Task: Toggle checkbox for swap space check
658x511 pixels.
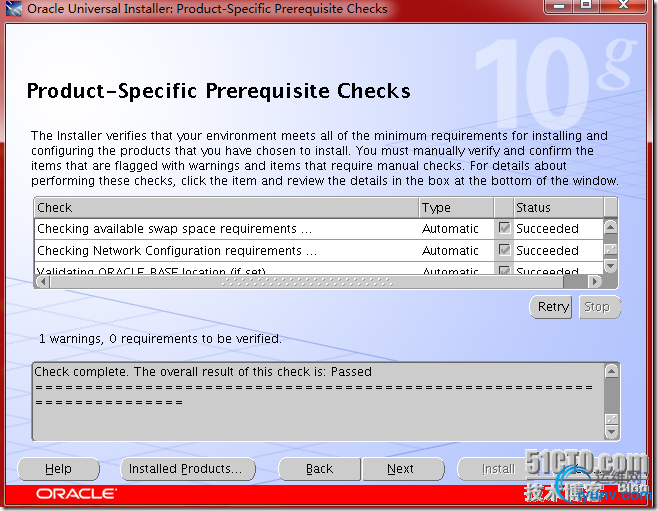Action: point(504,228)
